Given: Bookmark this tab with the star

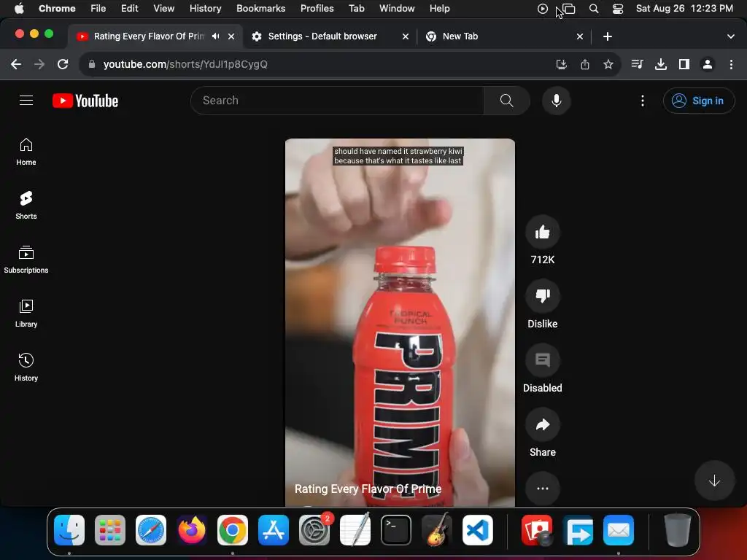Looking at the screenshot, I should pos(608,64).
